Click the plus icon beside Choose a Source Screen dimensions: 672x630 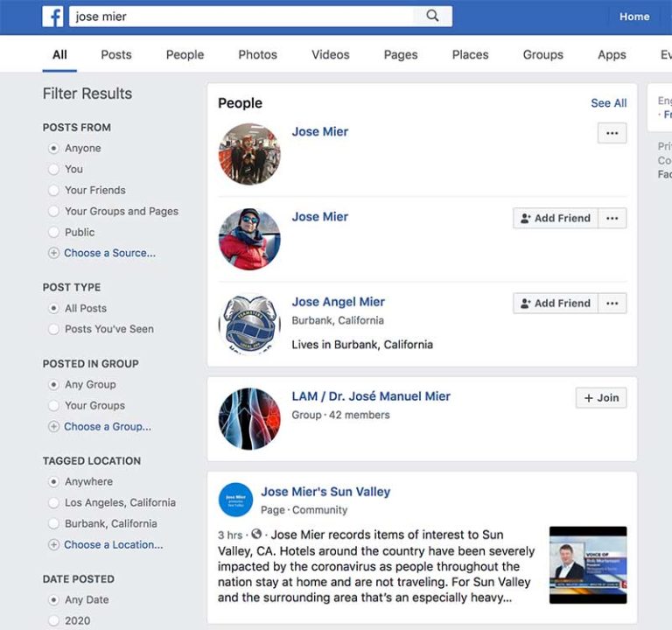click(53, 253)
